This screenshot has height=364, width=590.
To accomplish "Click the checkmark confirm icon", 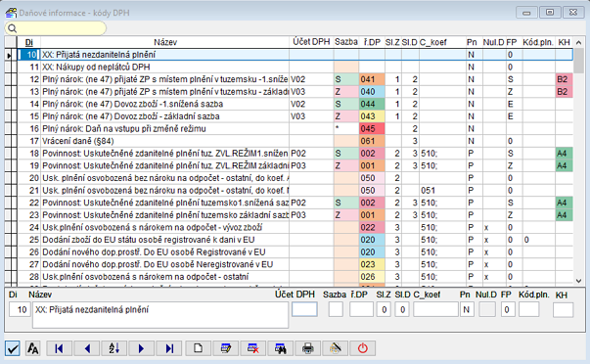I will [x=13, y=348].
